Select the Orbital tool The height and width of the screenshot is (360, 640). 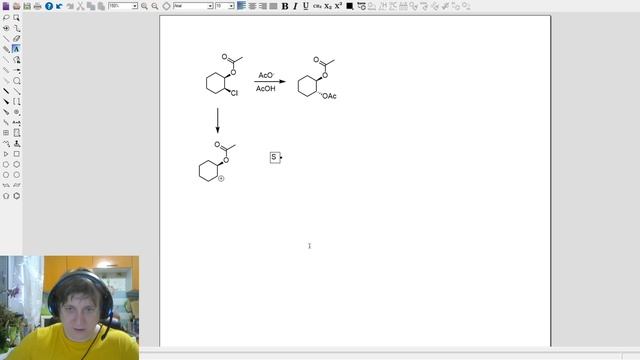16,81
